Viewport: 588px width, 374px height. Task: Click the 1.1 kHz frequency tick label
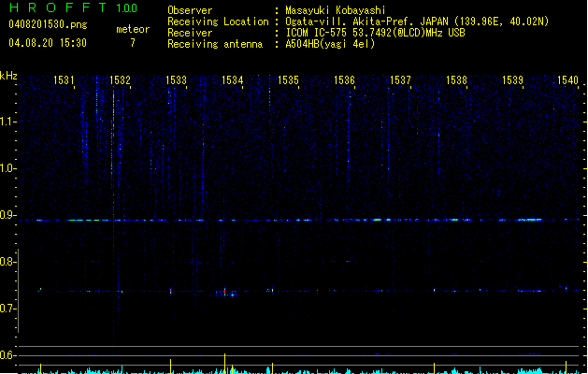click(x=7, y=122)
